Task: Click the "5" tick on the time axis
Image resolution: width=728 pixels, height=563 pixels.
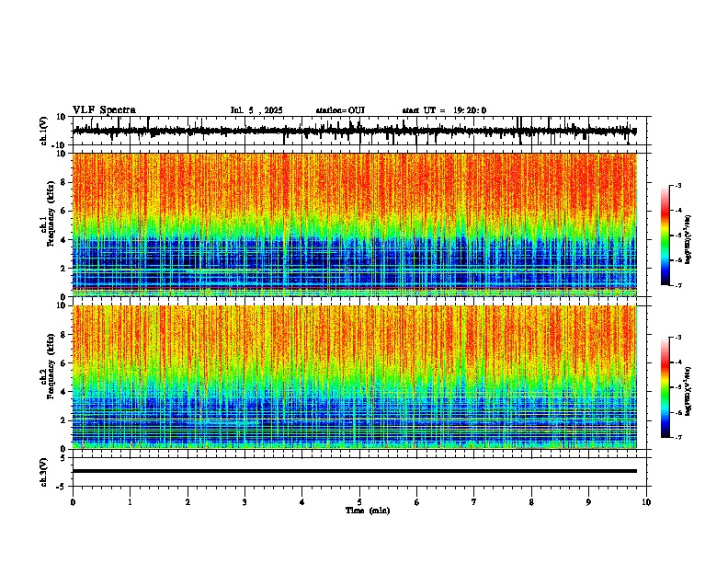Action: pos(359,502)
